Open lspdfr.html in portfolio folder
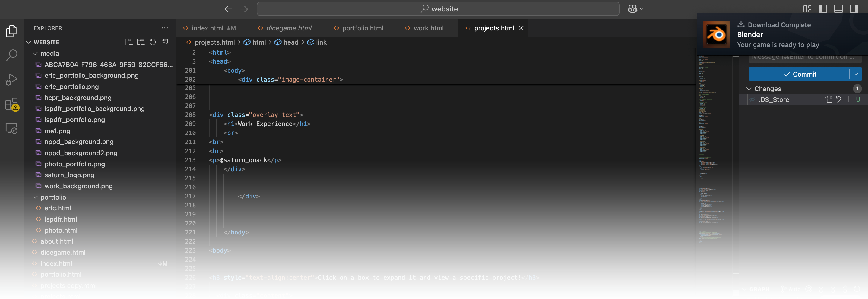This screenshot has height=299, width=868. pos(61,219)
